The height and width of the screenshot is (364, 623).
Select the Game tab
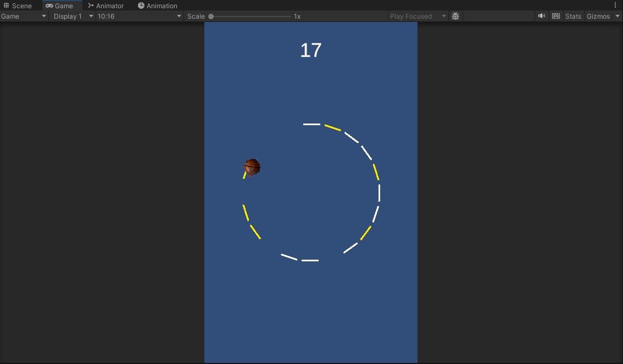59,5
